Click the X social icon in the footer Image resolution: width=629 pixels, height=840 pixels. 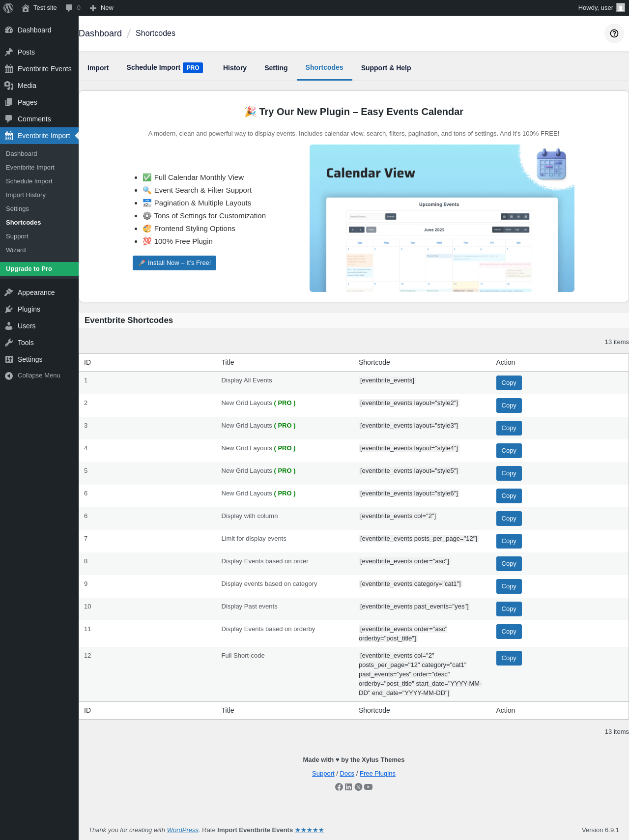pyautogui.click(x=359, y=787)
